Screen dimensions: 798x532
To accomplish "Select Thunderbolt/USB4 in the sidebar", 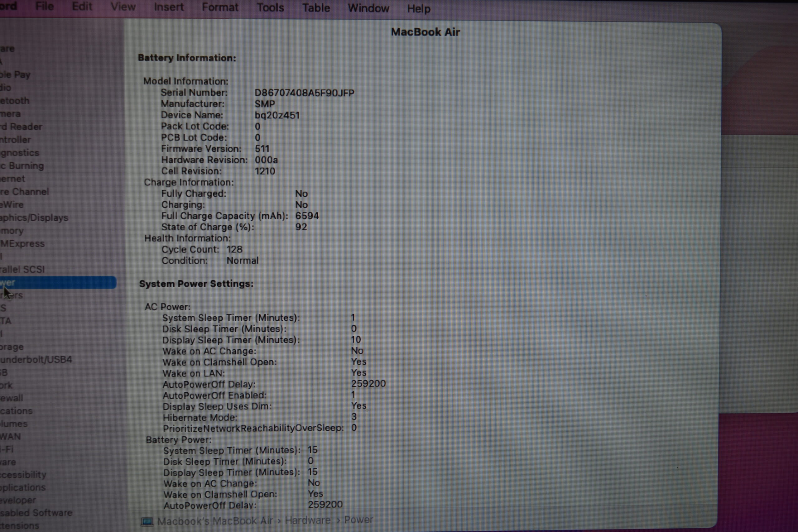I will point(36,359).
